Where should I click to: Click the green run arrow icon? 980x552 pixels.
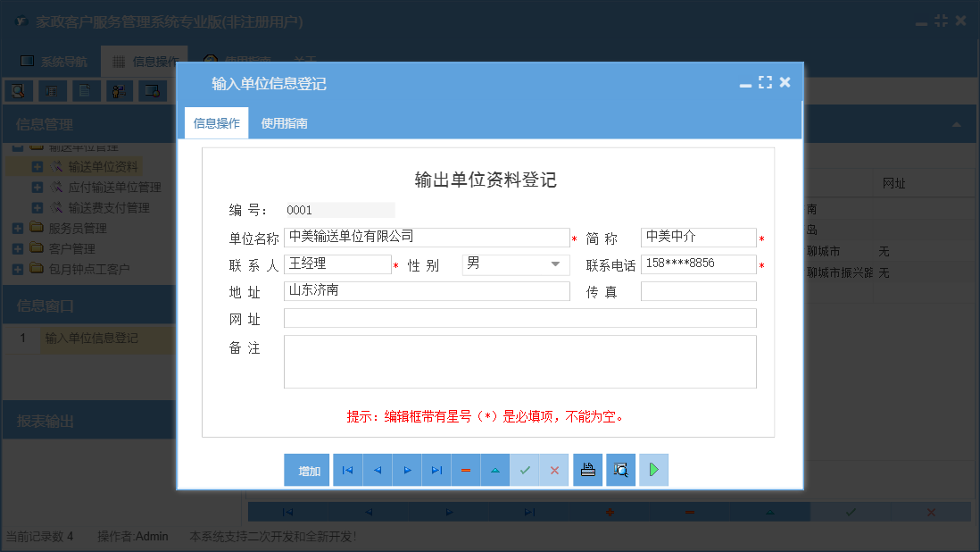point(653,469)
